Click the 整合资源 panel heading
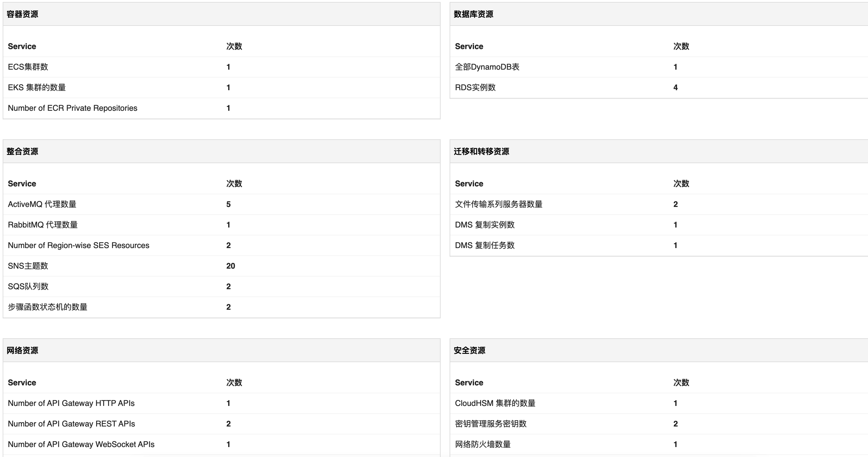The image size is (868, 457). tap(22, 151)
